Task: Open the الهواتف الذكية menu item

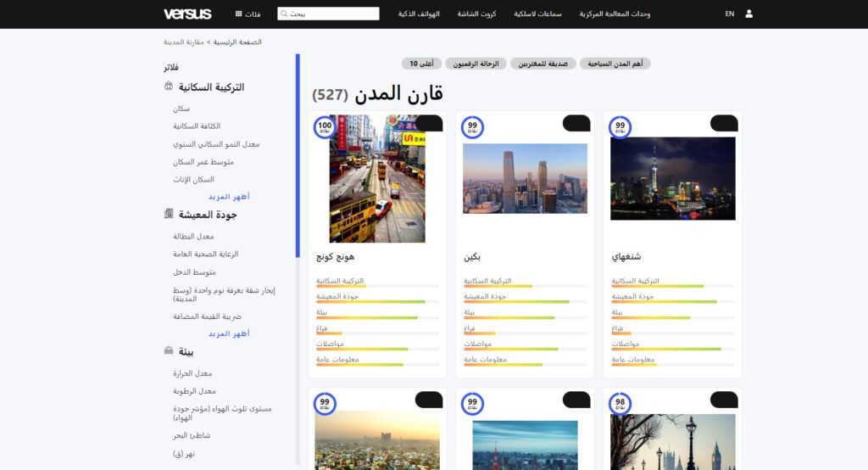Action: pyautogui.click(x=418, y=14)
